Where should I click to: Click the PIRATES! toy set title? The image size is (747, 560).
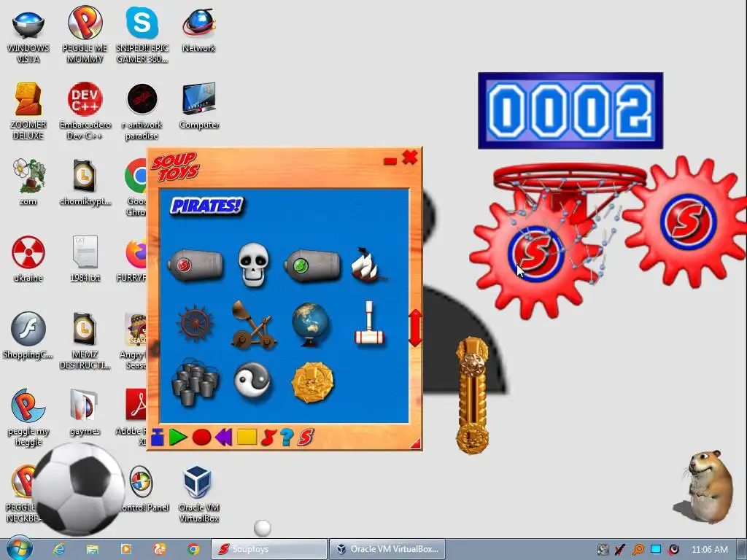[x=206, y=206]
